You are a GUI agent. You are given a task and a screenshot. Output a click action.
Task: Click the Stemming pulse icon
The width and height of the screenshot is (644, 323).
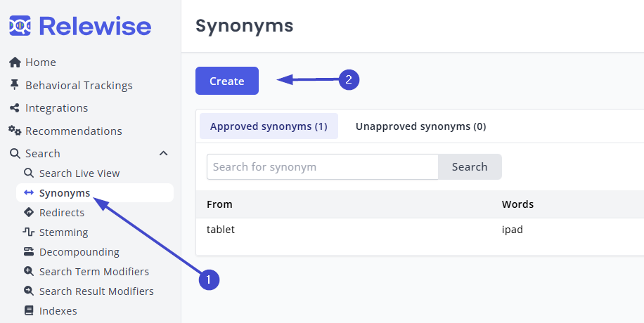(x=28, y=232)
